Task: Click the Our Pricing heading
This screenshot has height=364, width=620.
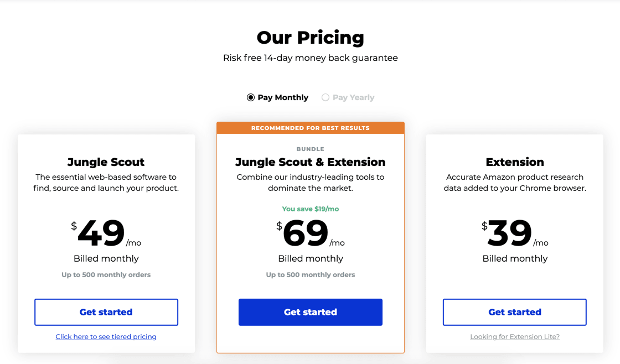Action: tap(311, 38)
